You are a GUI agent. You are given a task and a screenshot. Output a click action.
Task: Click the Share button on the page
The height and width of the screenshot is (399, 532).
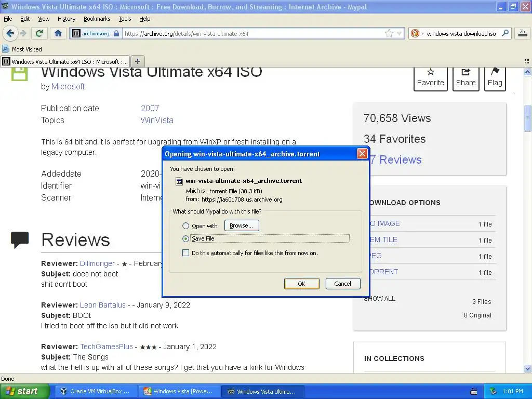tap(466, 78)
